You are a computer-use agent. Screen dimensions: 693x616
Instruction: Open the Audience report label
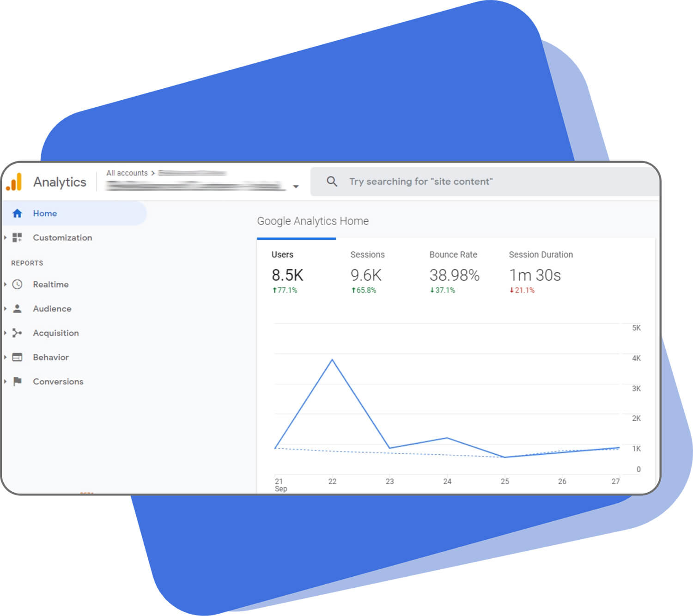[x=52, y=309]
